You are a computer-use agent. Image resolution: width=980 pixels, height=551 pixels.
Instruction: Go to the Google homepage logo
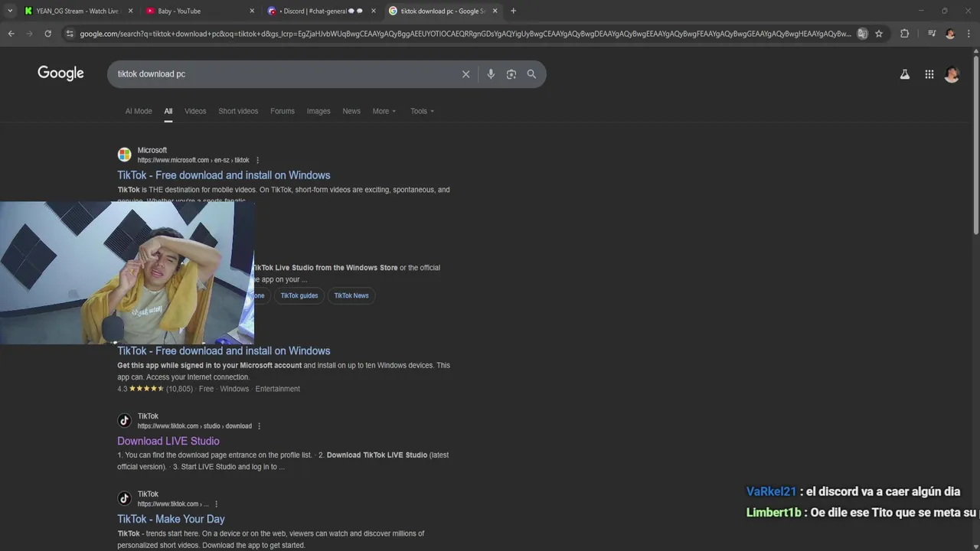click(60, 73)
